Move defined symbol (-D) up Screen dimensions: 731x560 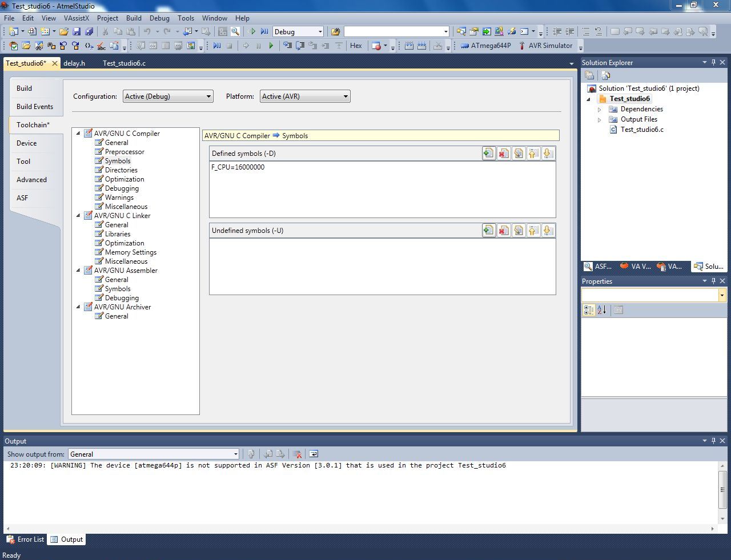533,153
